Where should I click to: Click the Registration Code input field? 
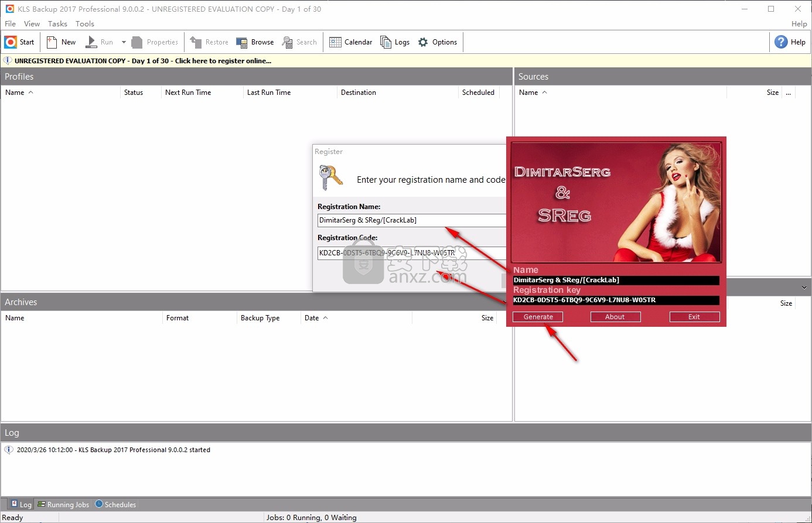coord(411,253)
